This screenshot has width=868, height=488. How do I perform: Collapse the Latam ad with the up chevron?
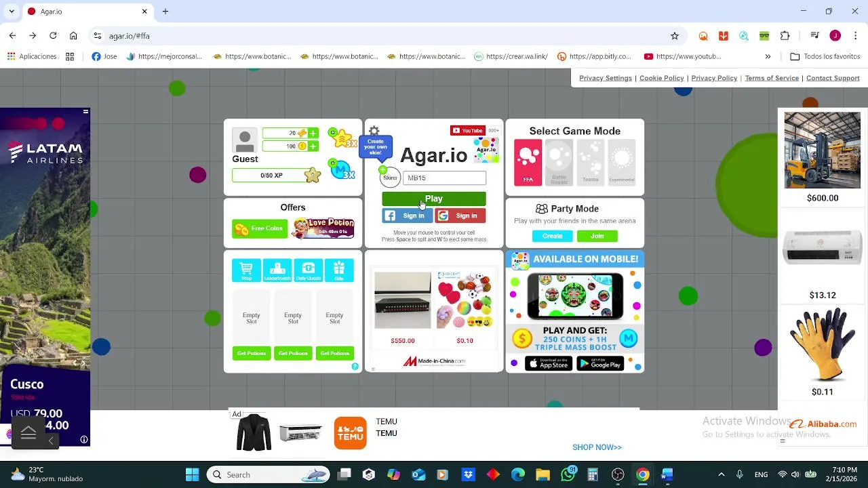28,432
